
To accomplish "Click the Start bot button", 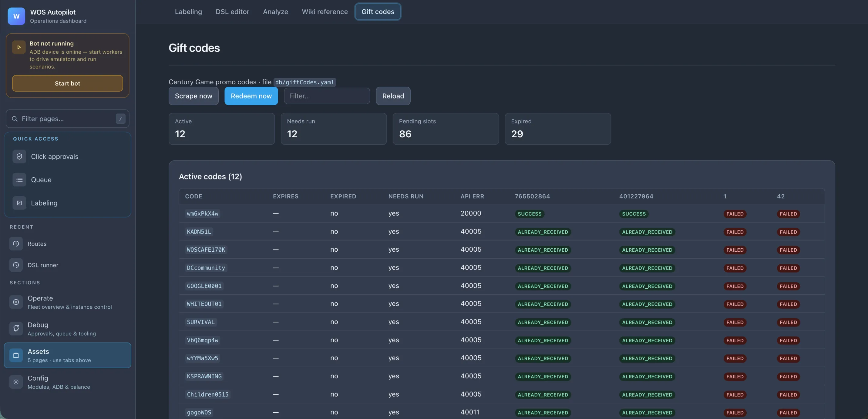I will (x=67, y=83).
